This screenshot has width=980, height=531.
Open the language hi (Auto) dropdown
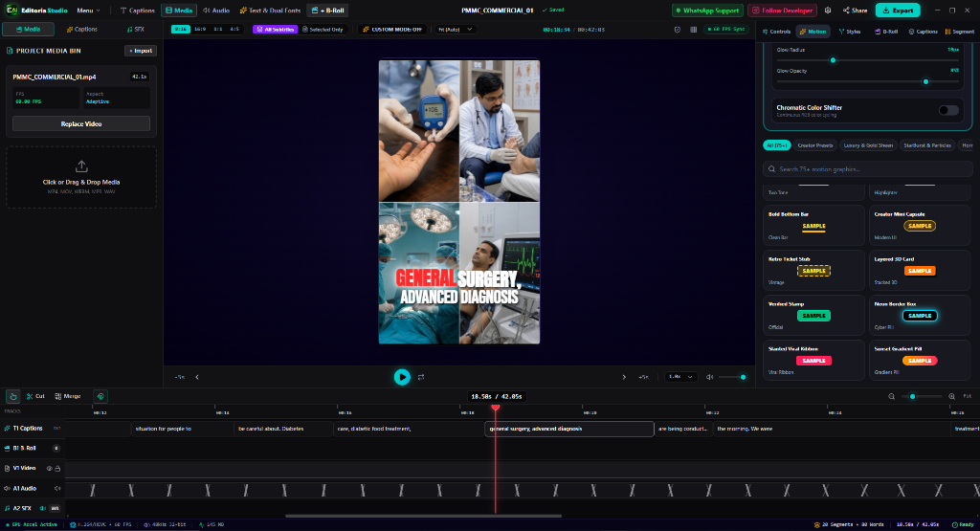(455, 30)
